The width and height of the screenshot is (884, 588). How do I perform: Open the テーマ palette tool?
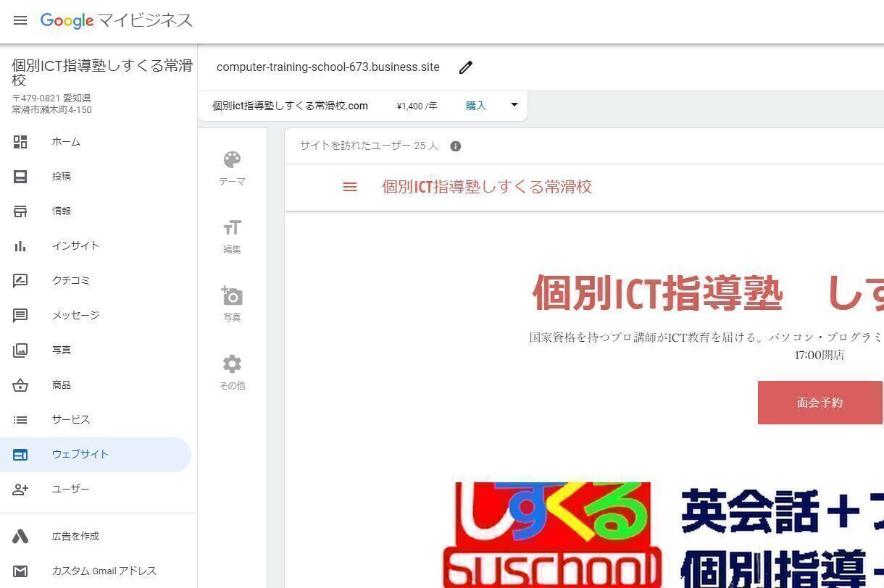[232, 168]
